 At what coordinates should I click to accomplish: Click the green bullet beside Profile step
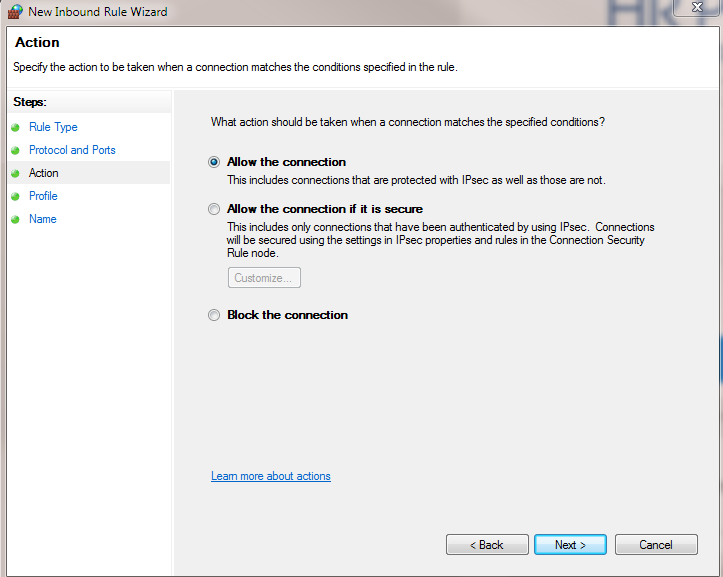(x=15, y=197)
